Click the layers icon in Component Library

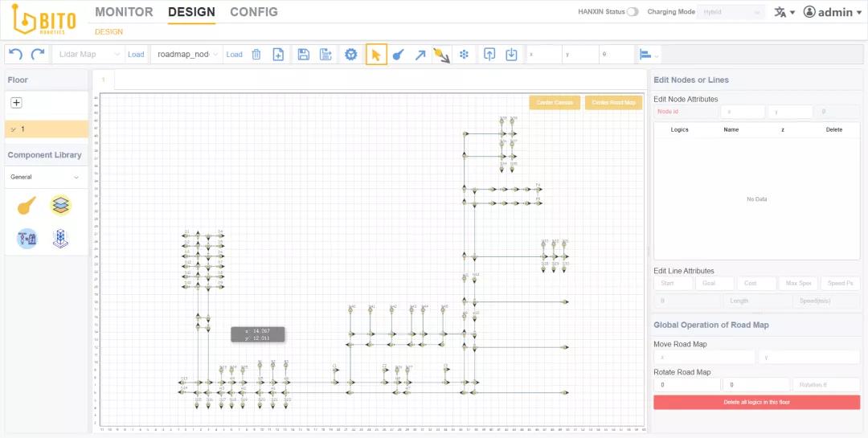(60, 206)
